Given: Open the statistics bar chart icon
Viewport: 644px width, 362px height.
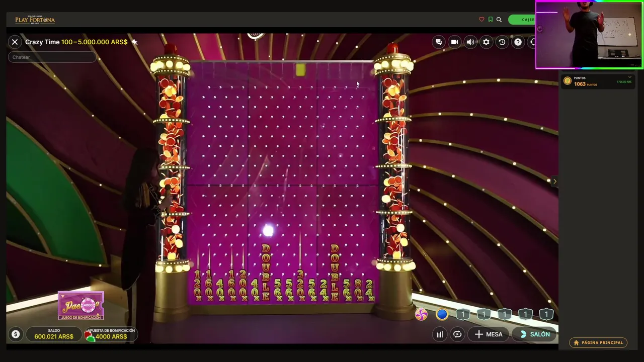Looking at the screenshot, I should pos(440,334).
